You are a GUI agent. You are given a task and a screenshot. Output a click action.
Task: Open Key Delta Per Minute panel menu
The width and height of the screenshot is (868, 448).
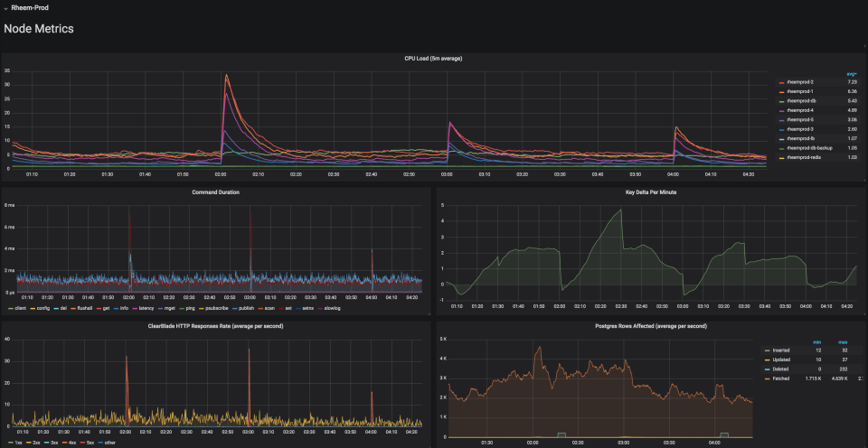651,192
